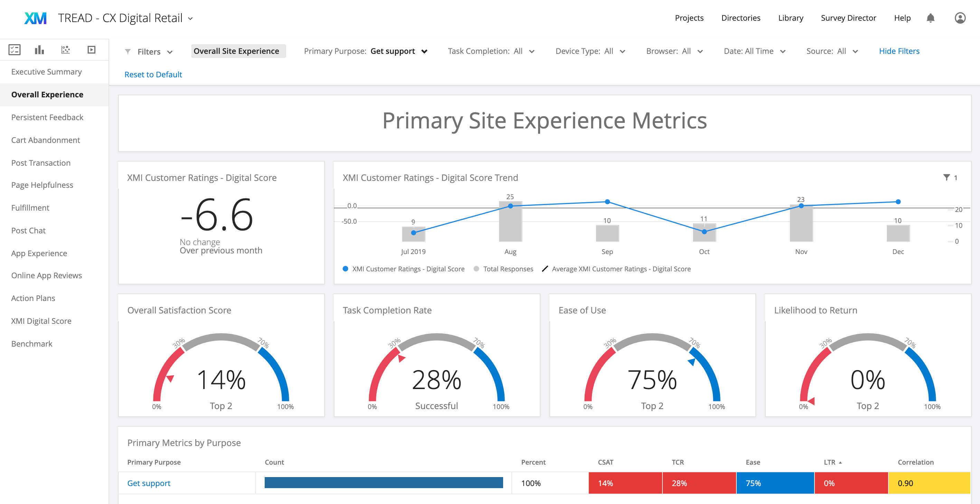Click the play box icon in sidebar
Screen dimensions: 980x504
[x=91, y=50]
